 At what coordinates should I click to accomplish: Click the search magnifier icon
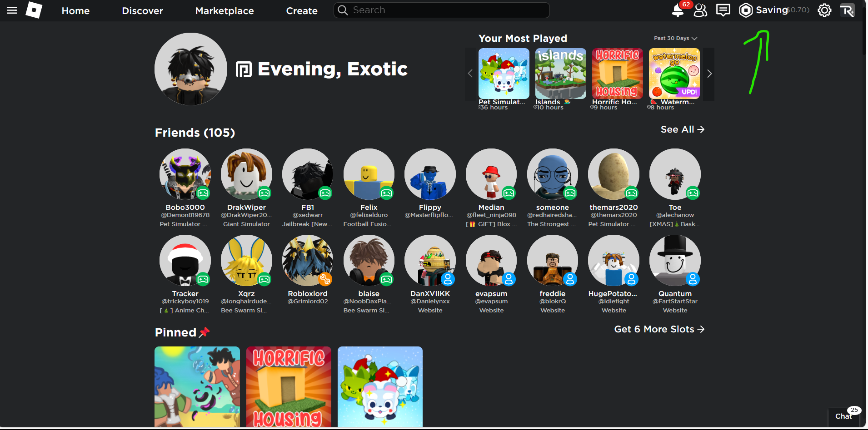(x=343, y=10)
